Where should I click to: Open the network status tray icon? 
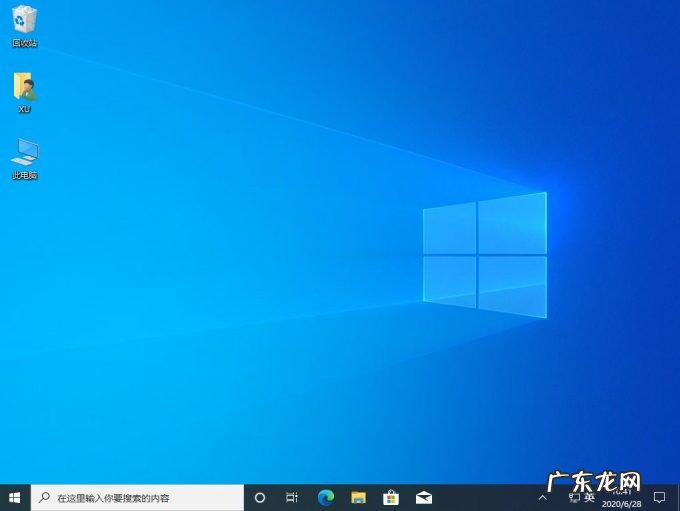573,497
